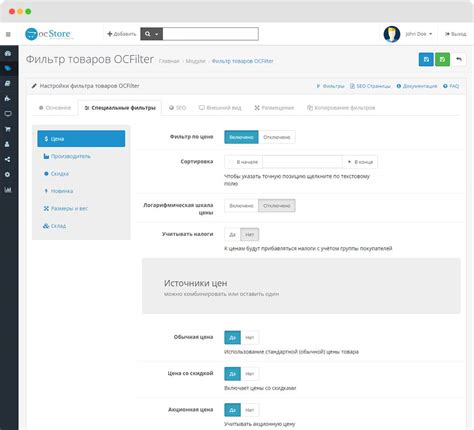Select Склад in the side list

pos(81,226)
